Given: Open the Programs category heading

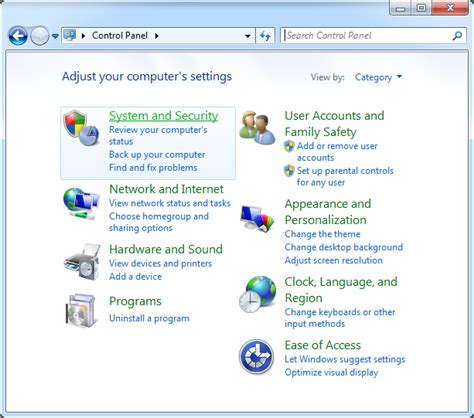Looking at the screenshot, I should point(135,301).
